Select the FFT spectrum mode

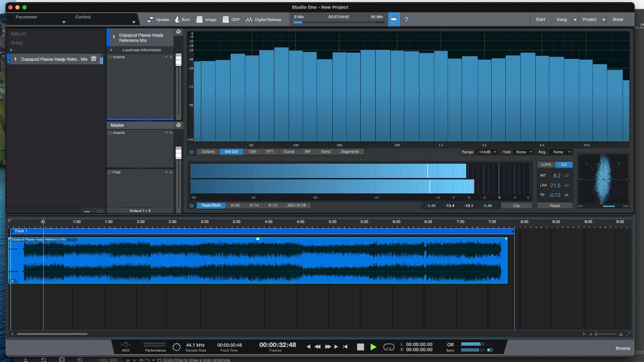pyautogui.click(x=270, y=152)
